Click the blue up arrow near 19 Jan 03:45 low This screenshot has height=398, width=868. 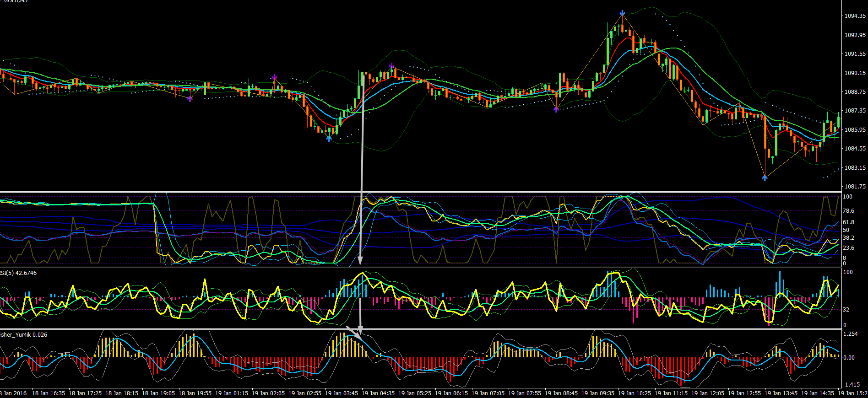(329, 138)
